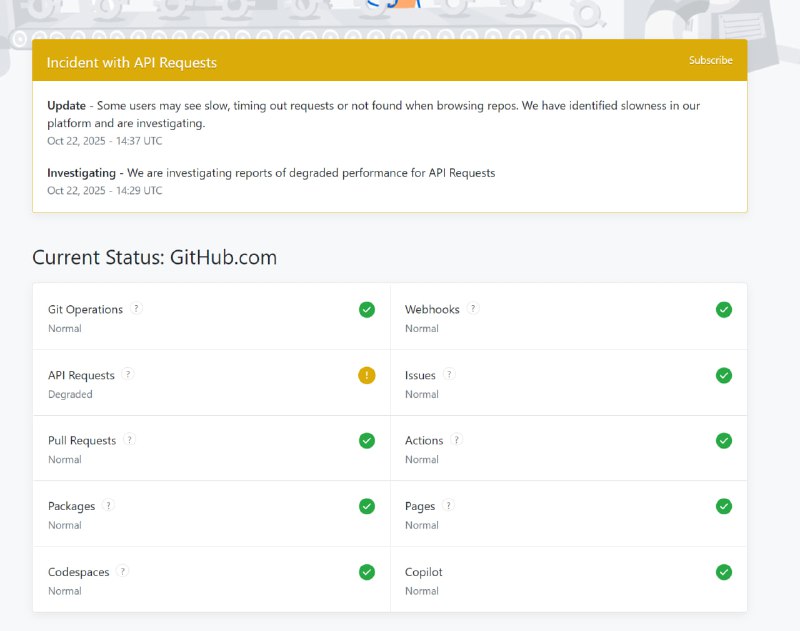Subscribe to the API Requests incident updates

(x=710, y=60)
